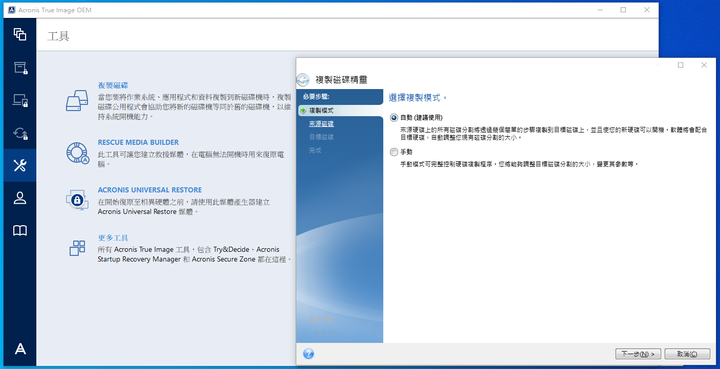720x369 pixels.
Task: Click the Acronis 'A' logo at sidebar bottom
Action: click(20, 349)
